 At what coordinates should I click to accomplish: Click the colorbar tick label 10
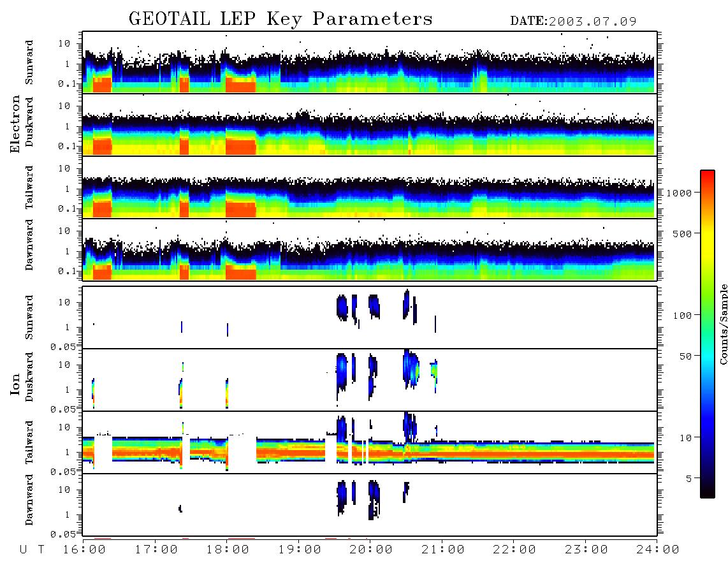tap(685, 438)
